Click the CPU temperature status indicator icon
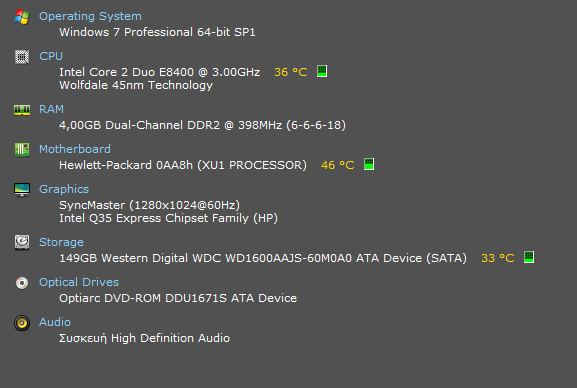Screen dimensions: 577x388 point(322,71)
